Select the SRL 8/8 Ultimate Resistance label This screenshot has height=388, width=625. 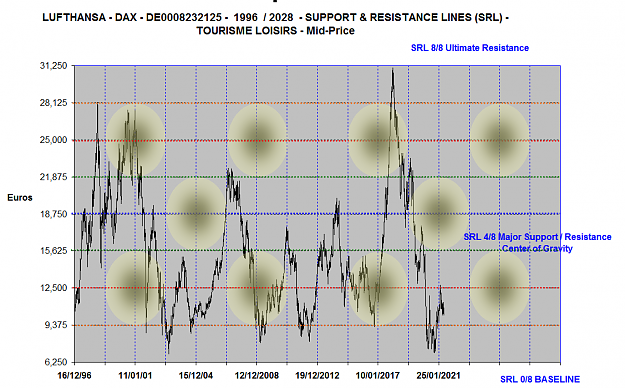pyautogui.click(x=470, y=48)
